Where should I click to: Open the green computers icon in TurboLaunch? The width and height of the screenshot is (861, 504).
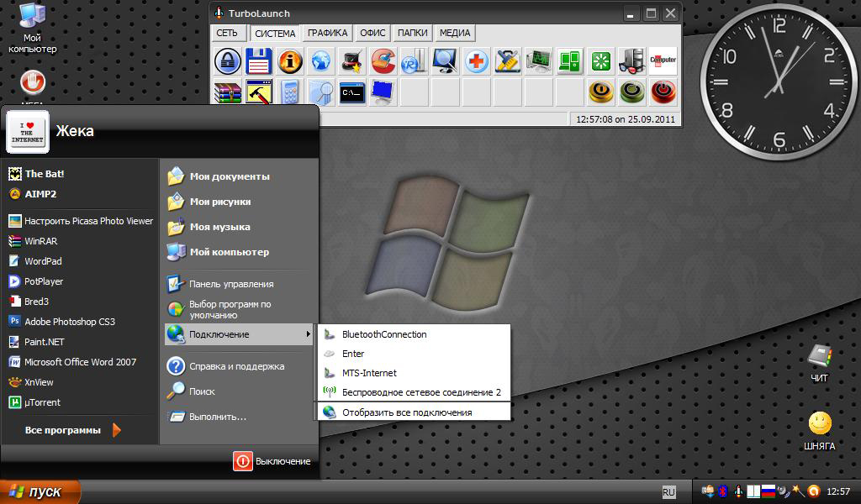(x=570, y=60)
